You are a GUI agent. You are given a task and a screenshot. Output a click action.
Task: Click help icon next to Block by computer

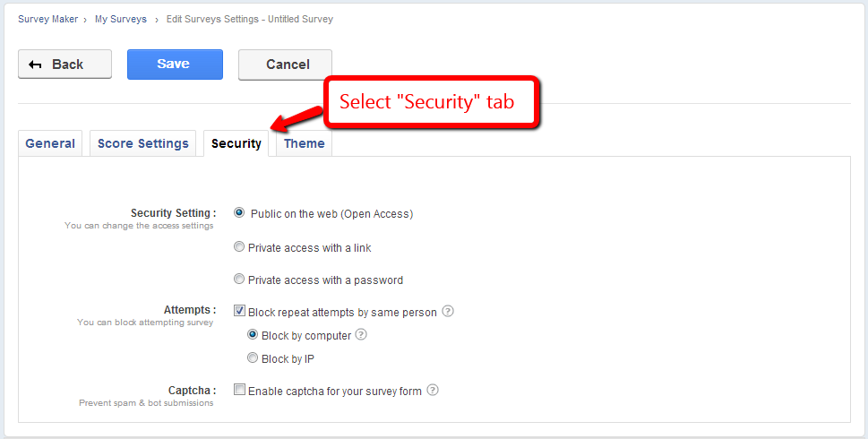coord(361,335)
